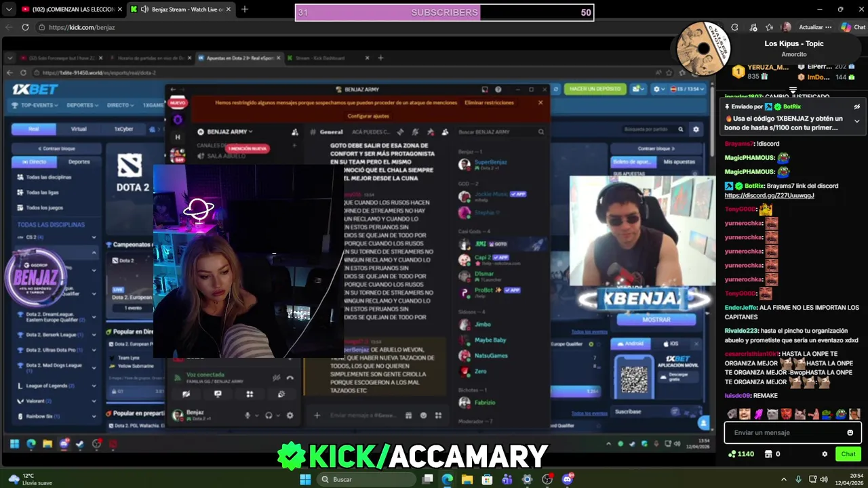The height and width of the screenshot is (488, 868).
Task: Select iOS tab in streamed 1xBet app panel
Action: pyautogui.click(x=671, y=344)
